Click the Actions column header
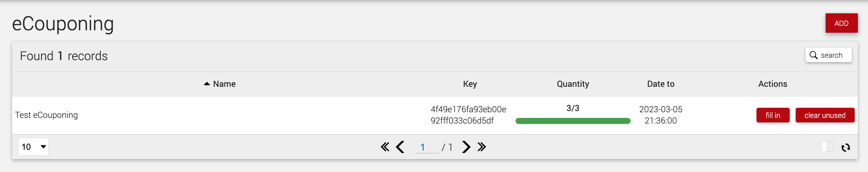 point(773,84)
